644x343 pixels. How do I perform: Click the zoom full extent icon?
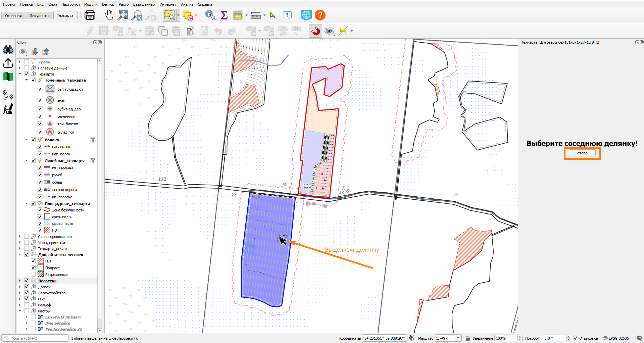[x=123, y=15]
